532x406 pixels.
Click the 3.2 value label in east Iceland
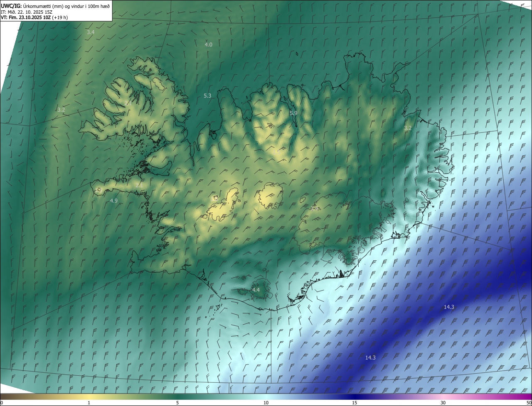408,128
